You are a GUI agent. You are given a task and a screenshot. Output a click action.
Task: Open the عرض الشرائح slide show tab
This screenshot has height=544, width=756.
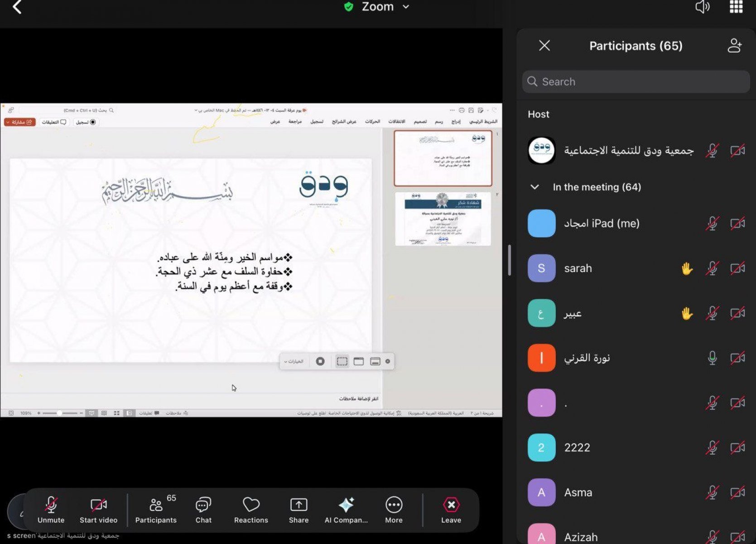coord(344,121)
